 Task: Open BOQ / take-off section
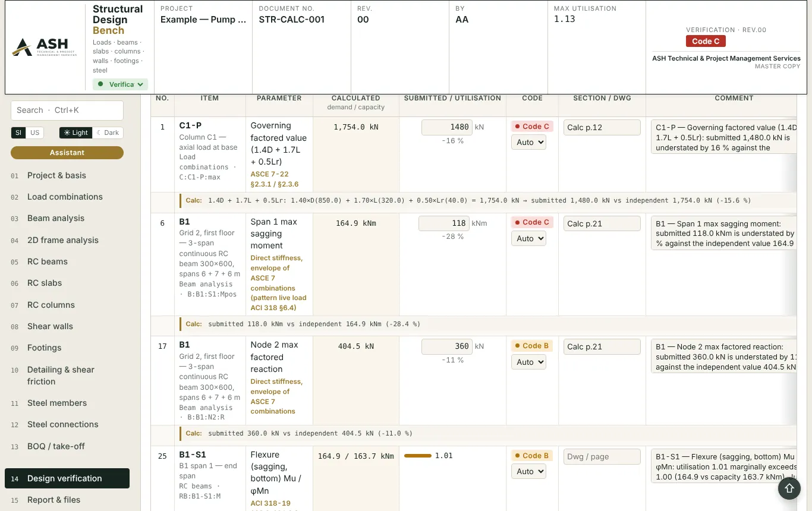pos(67,446)
